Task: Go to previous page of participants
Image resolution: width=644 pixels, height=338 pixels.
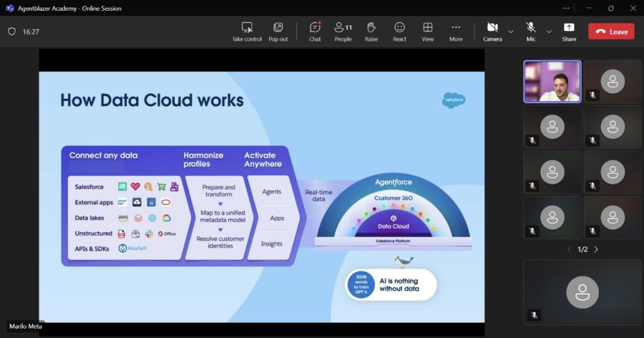Action: (x=569, y=250)
